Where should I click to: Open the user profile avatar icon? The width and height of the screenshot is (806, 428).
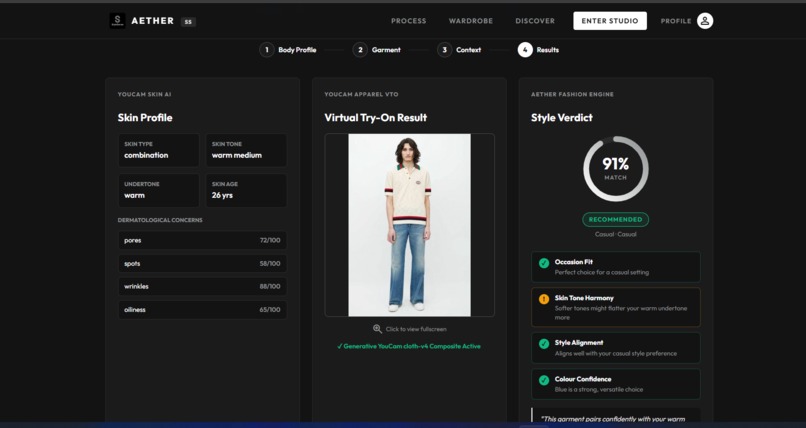705,21
